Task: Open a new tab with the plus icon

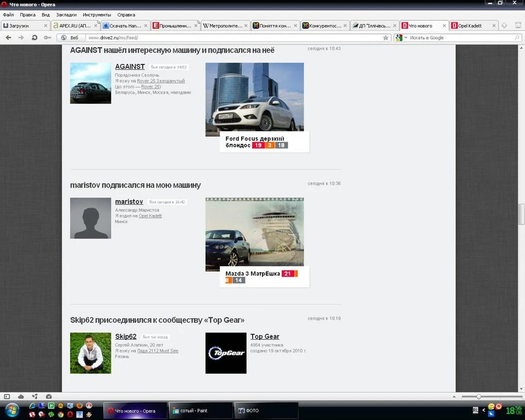Action: [504, 25]
